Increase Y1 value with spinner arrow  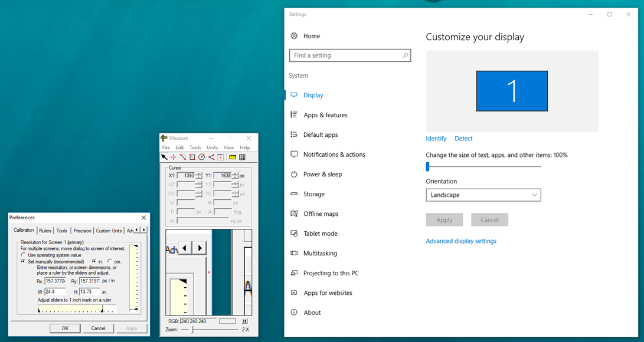tap(236, 173)
